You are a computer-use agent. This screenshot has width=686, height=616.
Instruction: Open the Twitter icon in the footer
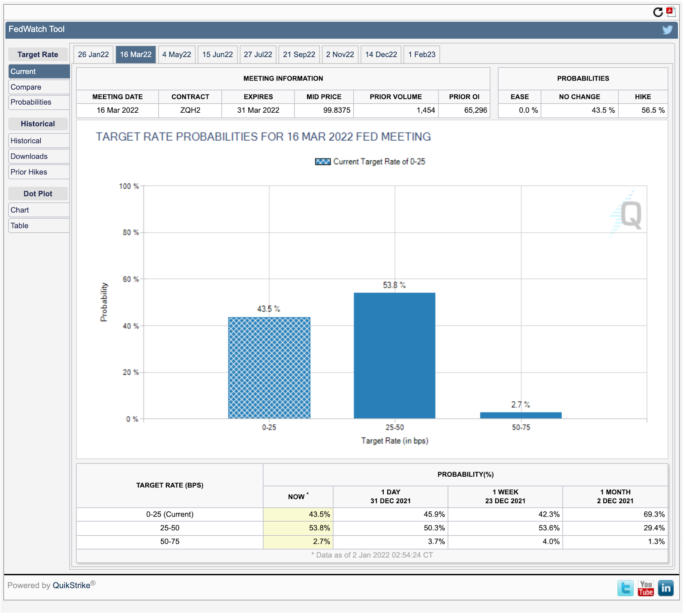[626, 588]
